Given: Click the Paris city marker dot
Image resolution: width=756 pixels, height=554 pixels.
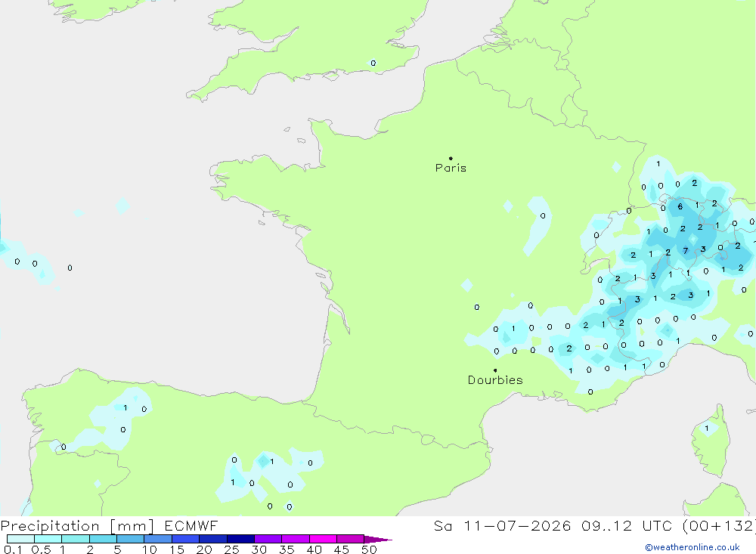Looking at the screenshot, I should click(451, 158).
